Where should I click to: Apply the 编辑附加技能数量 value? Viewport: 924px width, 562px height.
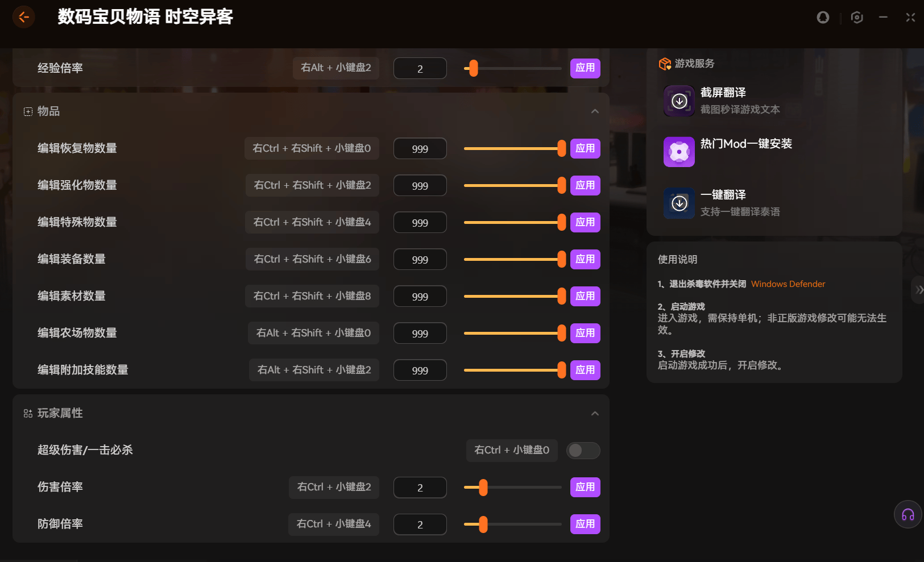click(585, 370)
